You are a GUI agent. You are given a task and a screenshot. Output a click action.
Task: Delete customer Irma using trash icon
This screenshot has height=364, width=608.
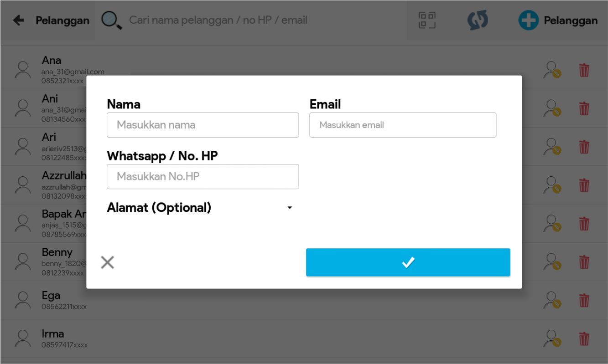pos(584,338)
